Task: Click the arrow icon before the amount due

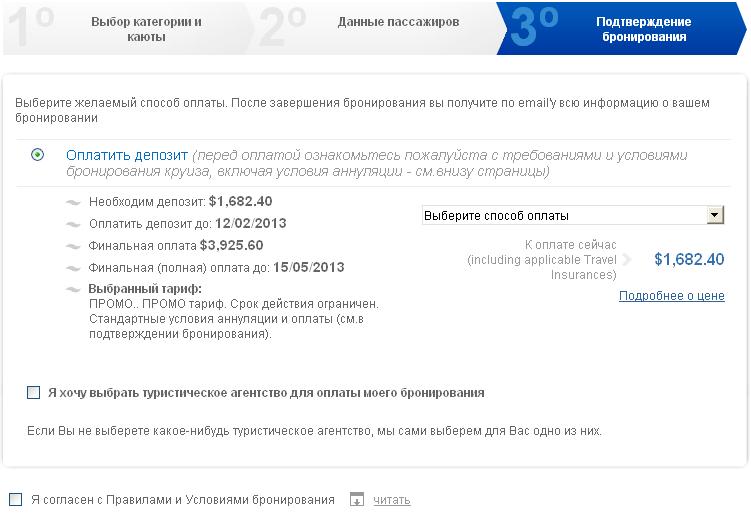Action: point(626,260)
